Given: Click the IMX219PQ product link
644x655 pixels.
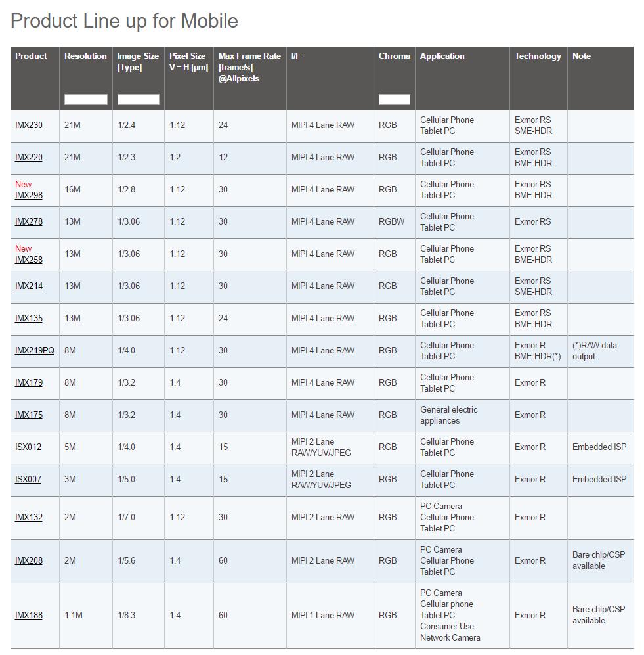Looking at the screenshot, I should pyautogui.click(x=35, y=351).
